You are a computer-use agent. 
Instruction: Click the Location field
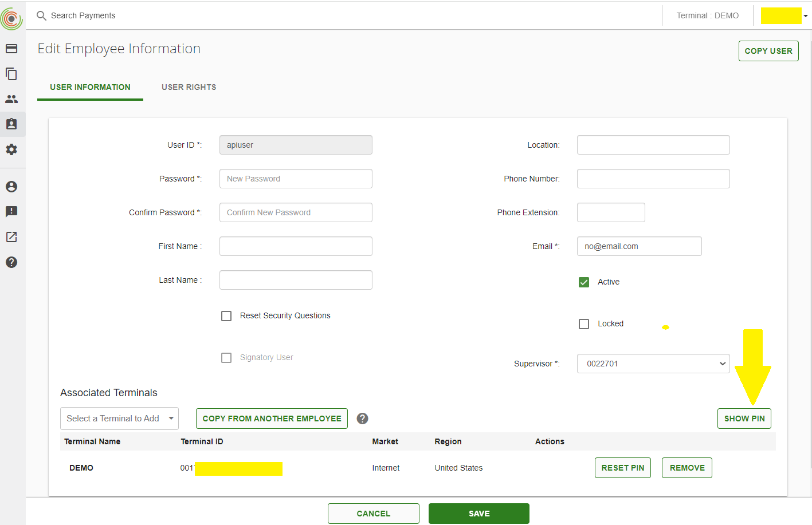point(653,145)
